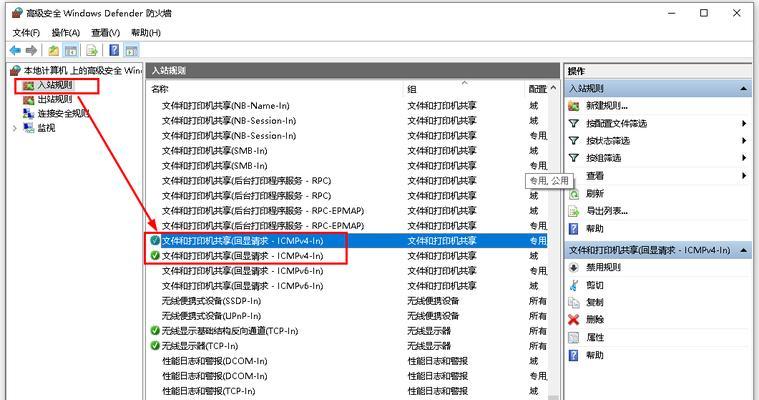This screenshot has width=759, height=400.
Task: Click the 导出列表 icon in the actions pane
Action: tap(574, 211)
